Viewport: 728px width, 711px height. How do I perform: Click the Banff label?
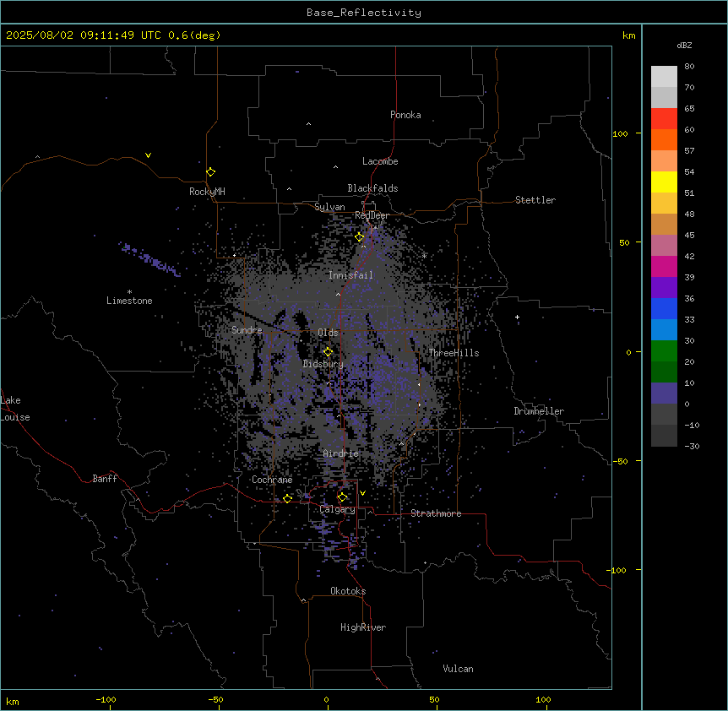105,479
